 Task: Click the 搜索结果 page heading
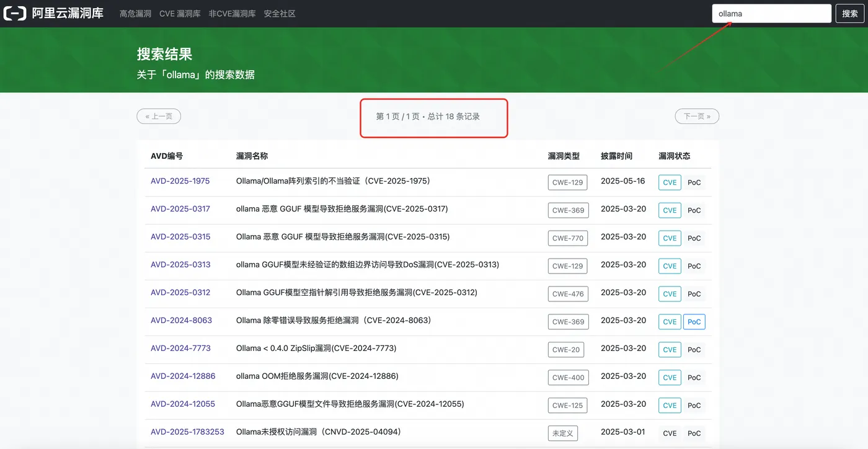pos(165,54)
